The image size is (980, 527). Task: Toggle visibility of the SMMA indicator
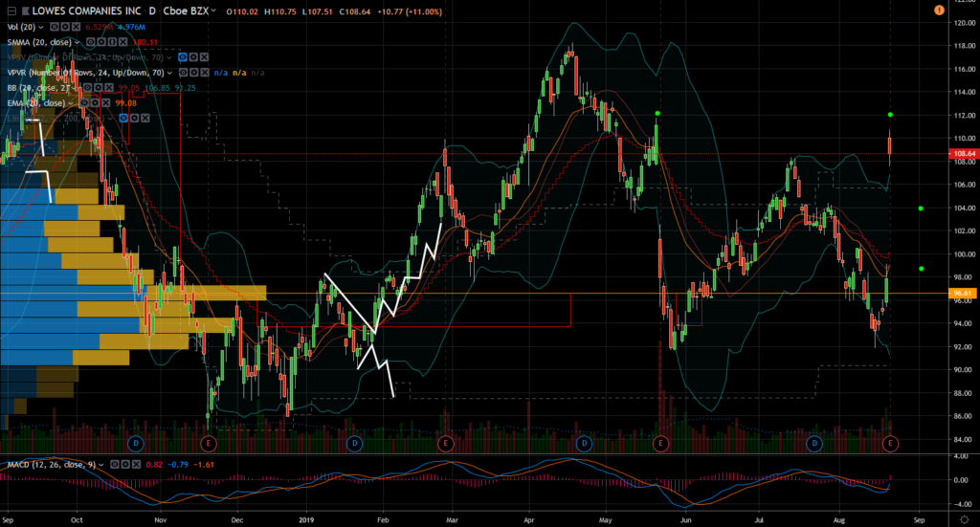(91, 42)
